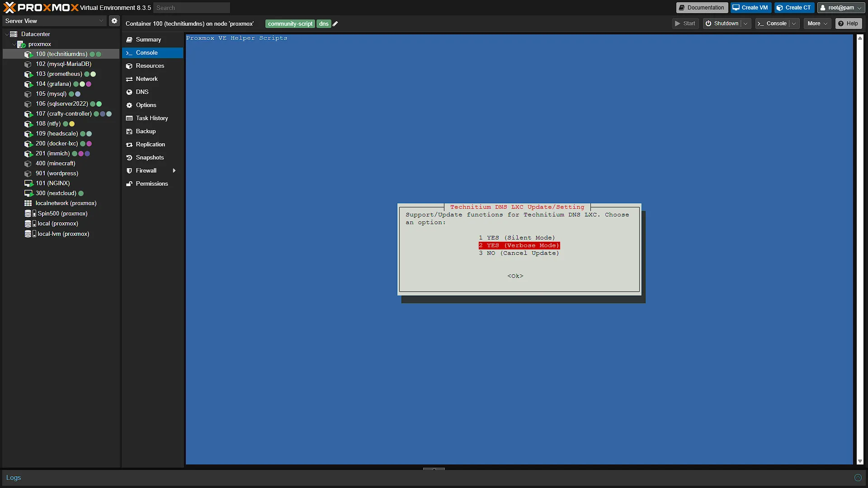The height and width of the screenshot is (488, 868).
Task: Click the Create CT button
Action: click(x=794, y=8)
